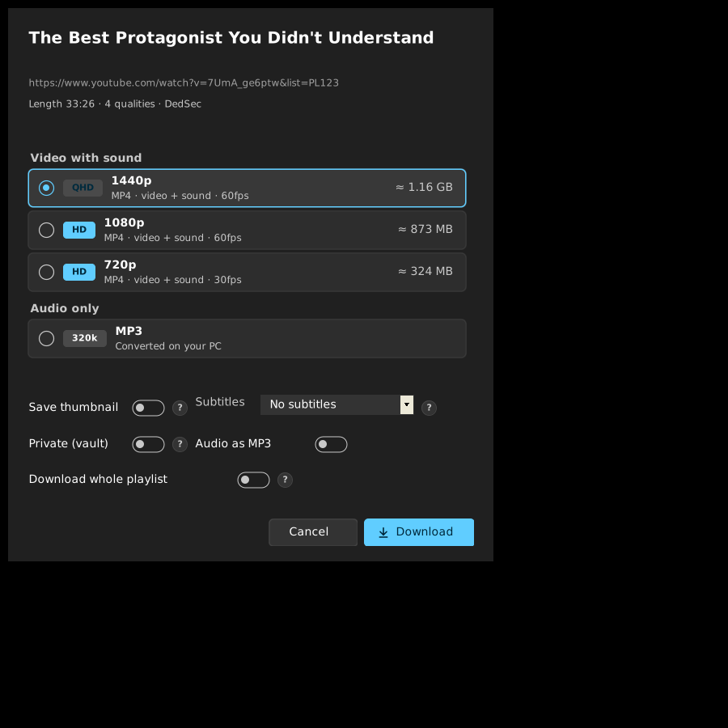This screenshot has height=728, width=728.
Task: Click the ≈ 873 MB size text
Action: [x=425, y=230]
